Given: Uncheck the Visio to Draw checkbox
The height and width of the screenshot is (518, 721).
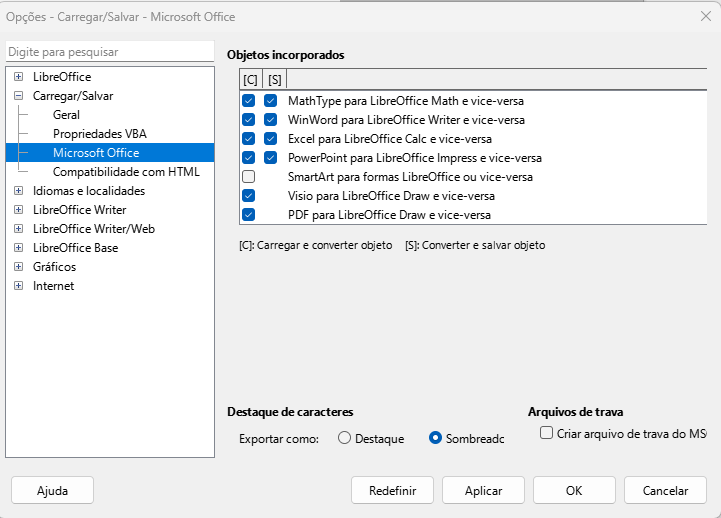Looking at the screenshot, I should click(248, 196).
